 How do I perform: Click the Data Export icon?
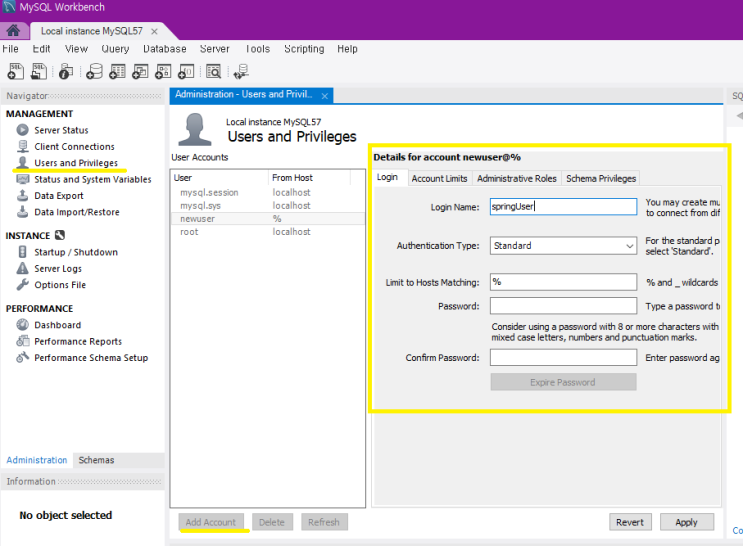tap(22, 195)
